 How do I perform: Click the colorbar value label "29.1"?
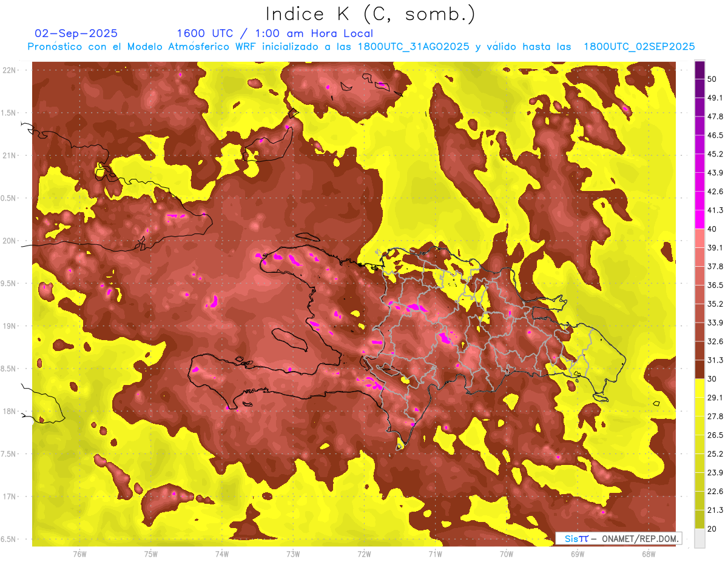click(715, 397)
